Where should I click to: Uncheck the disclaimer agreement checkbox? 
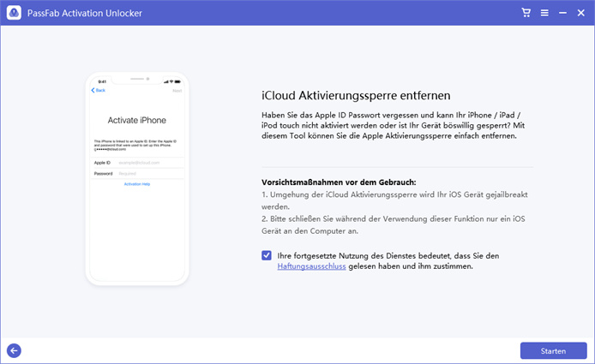(x=267, y=255)
